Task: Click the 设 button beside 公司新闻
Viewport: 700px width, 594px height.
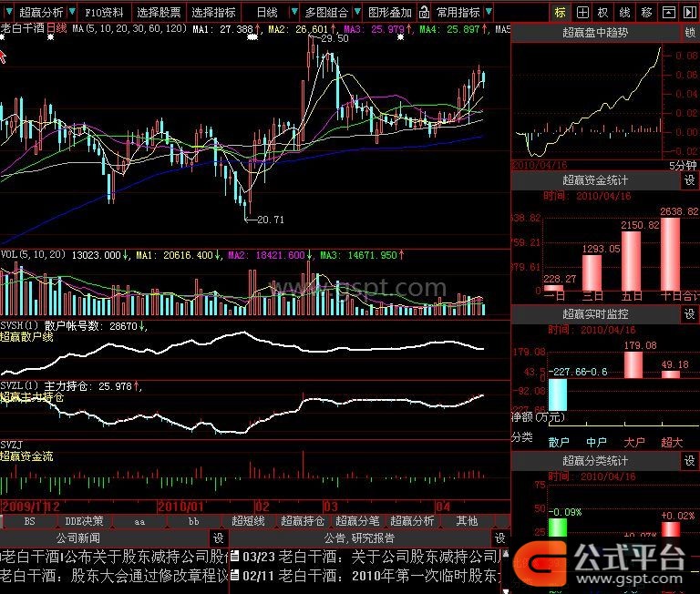Action: (x=219, y=538)
